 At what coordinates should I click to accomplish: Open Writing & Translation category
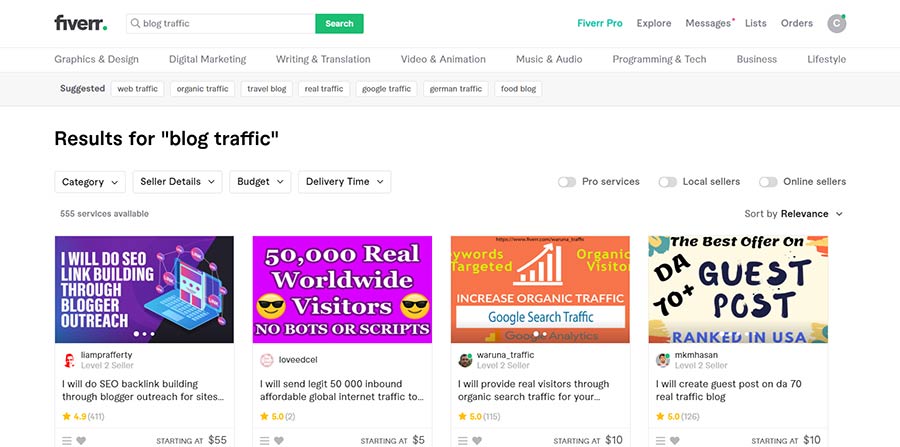(323, 59)
